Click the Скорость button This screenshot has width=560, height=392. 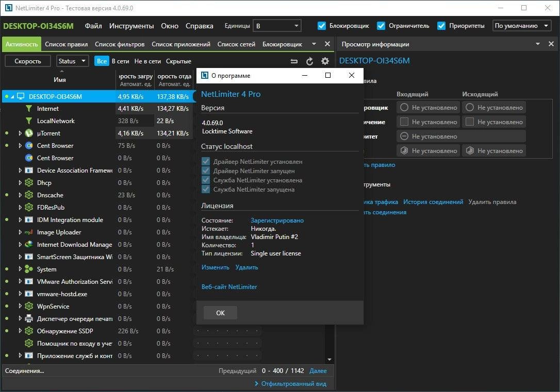(x=28, y=61)
